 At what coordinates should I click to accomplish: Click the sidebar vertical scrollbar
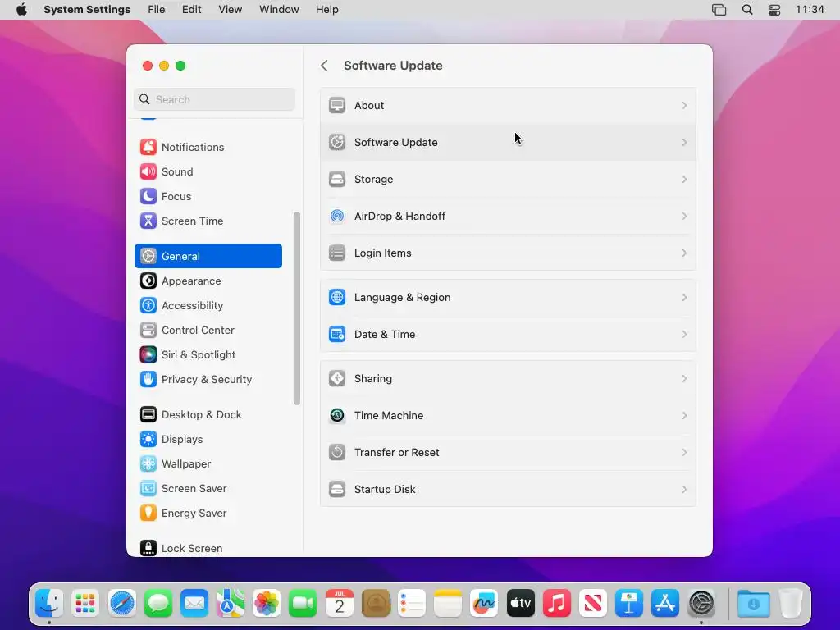297,308
